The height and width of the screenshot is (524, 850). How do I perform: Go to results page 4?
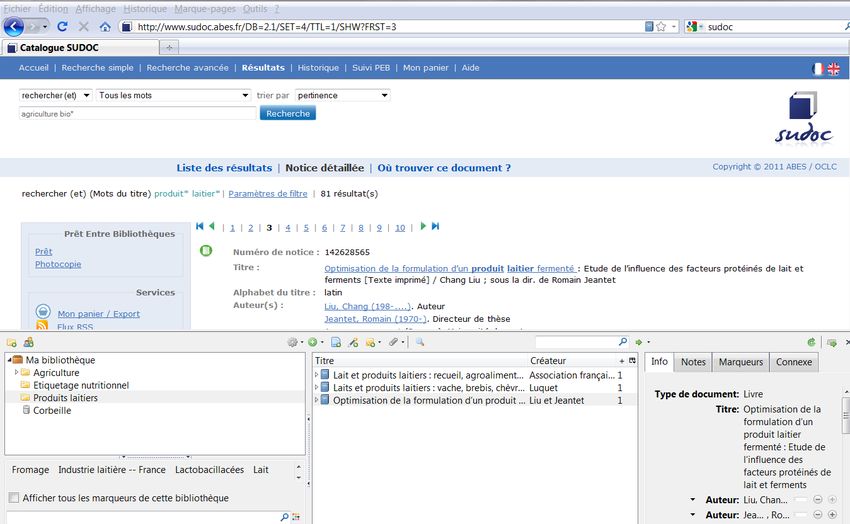point(288,228)
